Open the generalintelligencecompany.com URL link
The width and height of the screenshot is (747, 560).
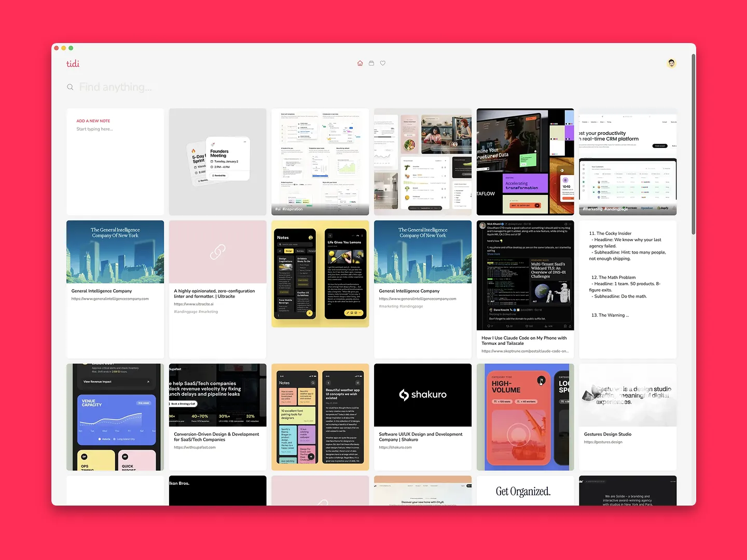pyautogui.click(x=110, y=299)
